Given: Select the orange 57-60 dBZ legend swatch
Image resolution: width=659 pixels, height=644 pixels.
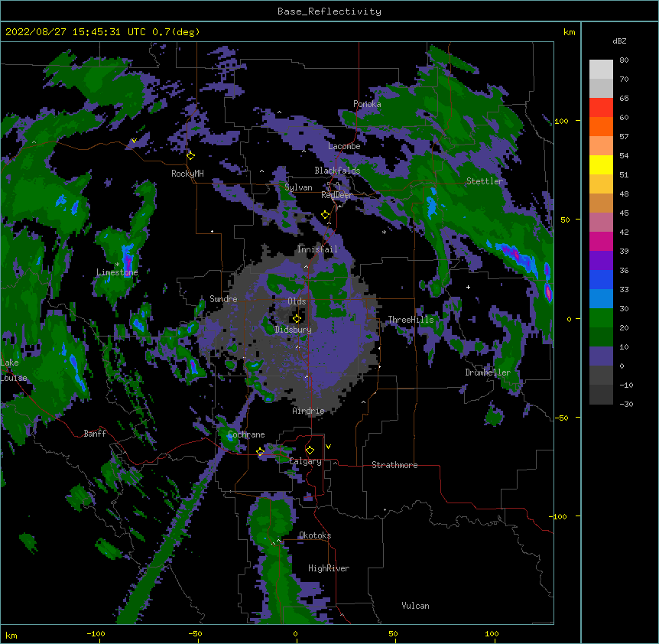Looking at the screenshot, I should coord(601,126).
